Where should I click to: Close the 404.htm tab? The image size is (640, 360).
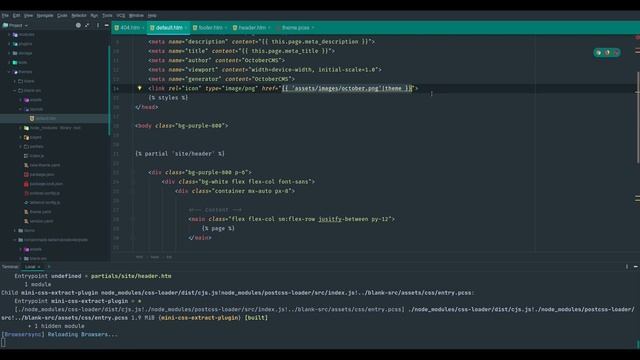tap(143, 28)
